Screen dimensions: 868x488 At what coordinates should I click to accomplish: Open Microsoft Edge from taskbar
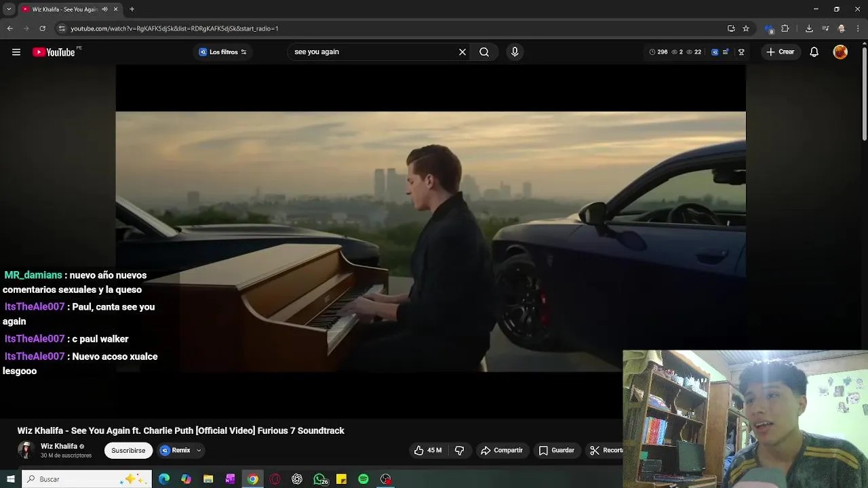[164, 479]
